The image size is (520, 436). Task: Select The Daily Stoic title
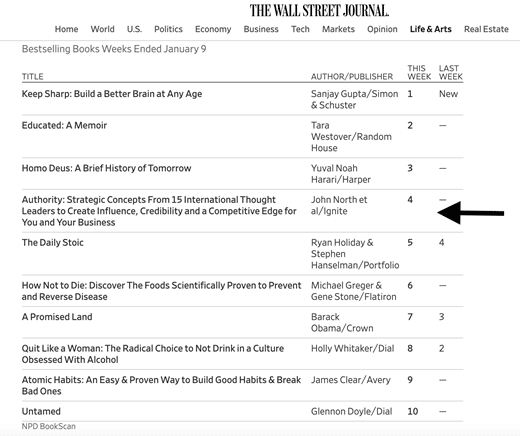pos(53,242)
